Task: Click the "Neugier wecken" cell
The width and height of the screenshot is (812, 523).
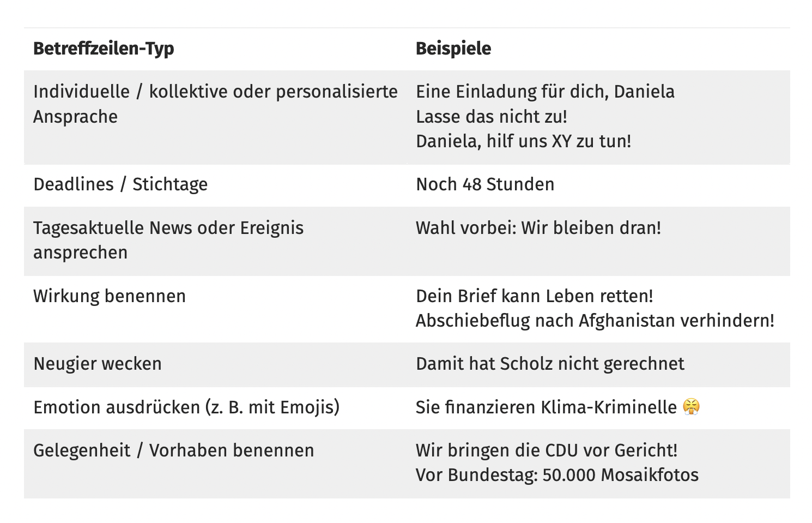Action: 98,364
